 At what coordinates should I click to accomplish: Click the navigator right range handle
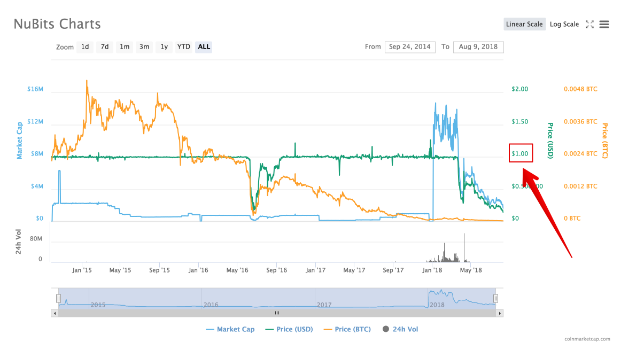pos(495,298)
